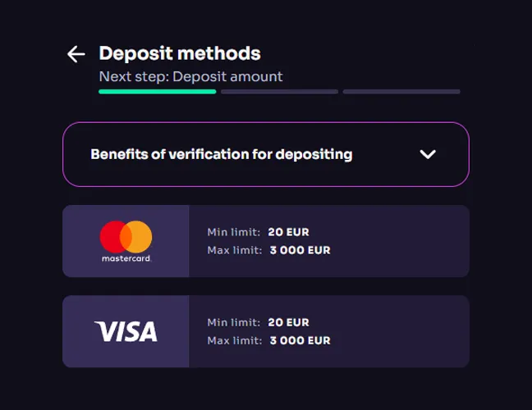Click the word "depositing" in benefits panel

tap(314, 154)
